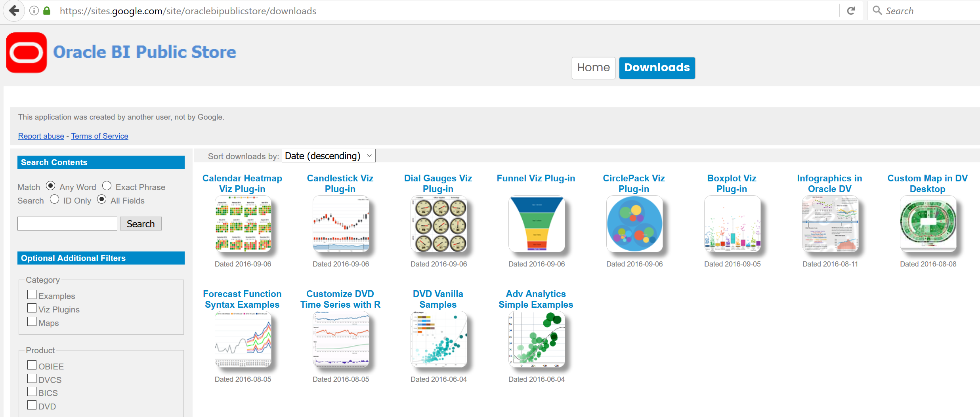
Task: Check the Viz Plugins category filter
Action: pyautogui.click(x=32, y=308)
